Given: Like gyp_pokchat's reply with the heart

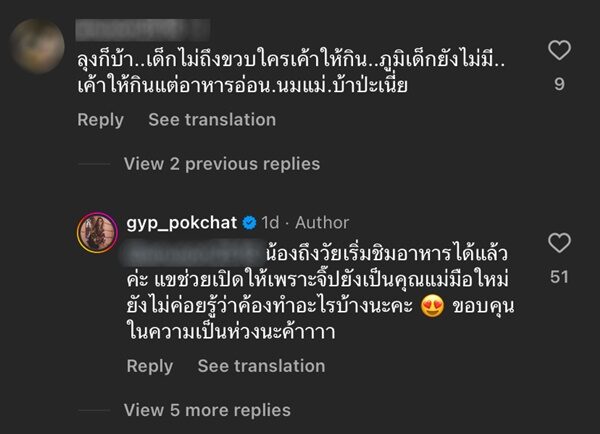Looking at the screenshot, I should click(x=560, y=242).
